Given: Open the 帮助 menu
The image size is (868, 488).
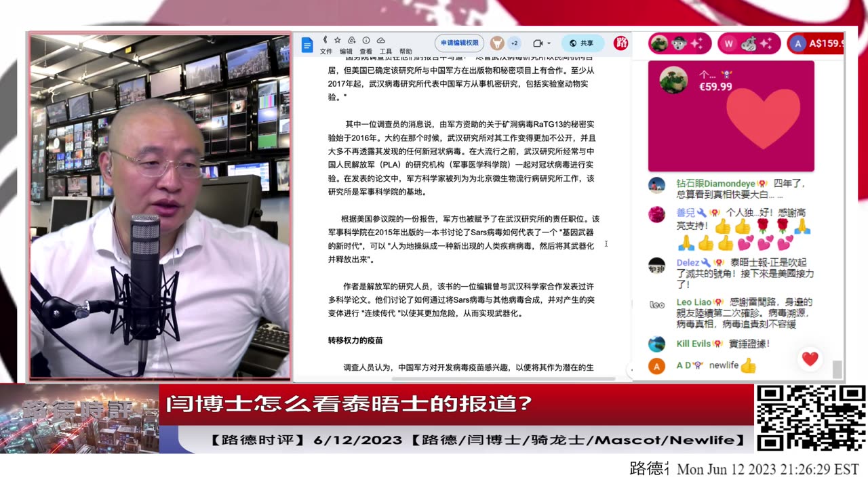Looking at the screenshot, I should pyautogui.click(x=406, y=52).
